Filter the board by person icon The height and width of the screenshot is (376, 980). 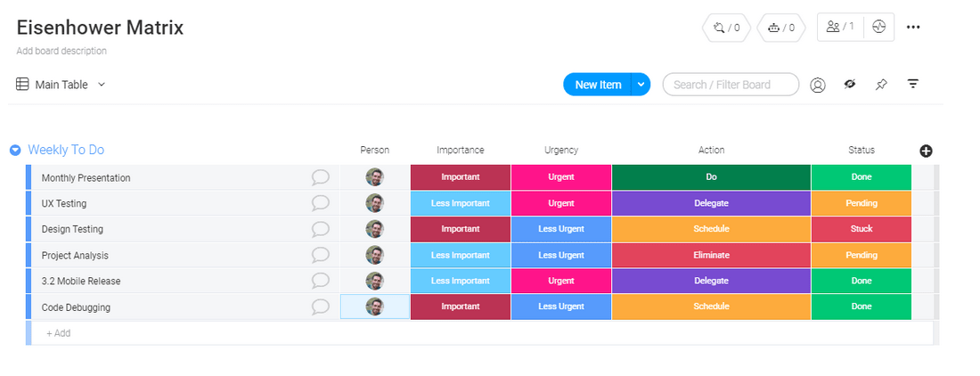(x=818, y=85)
